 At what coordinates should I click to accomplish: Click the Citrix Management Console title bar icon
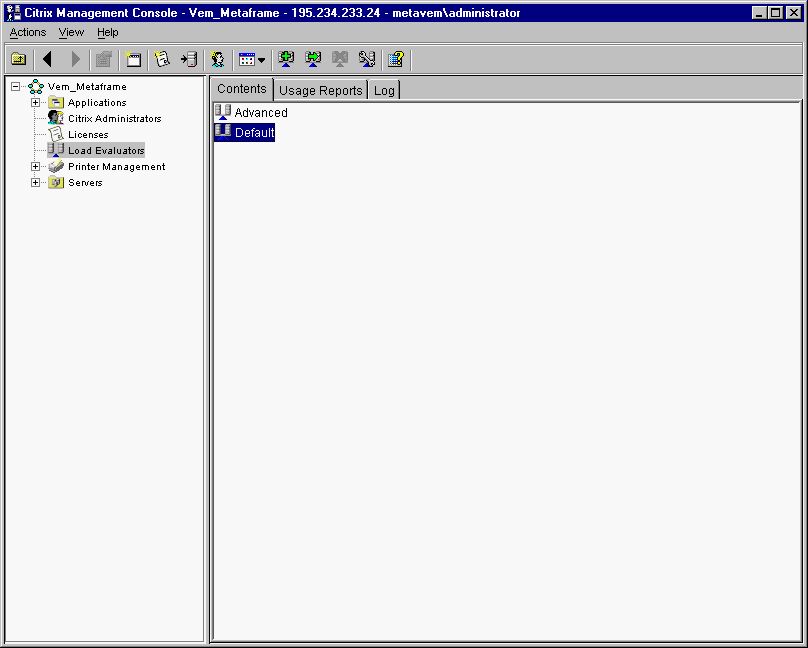click(13, 12)
